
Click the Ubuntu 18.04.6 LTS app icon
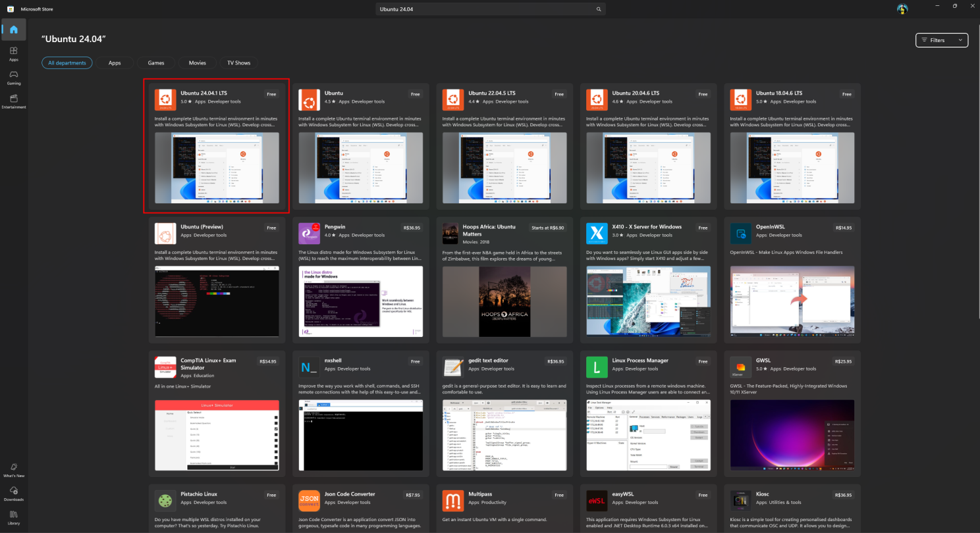click(x=740, y=99)
